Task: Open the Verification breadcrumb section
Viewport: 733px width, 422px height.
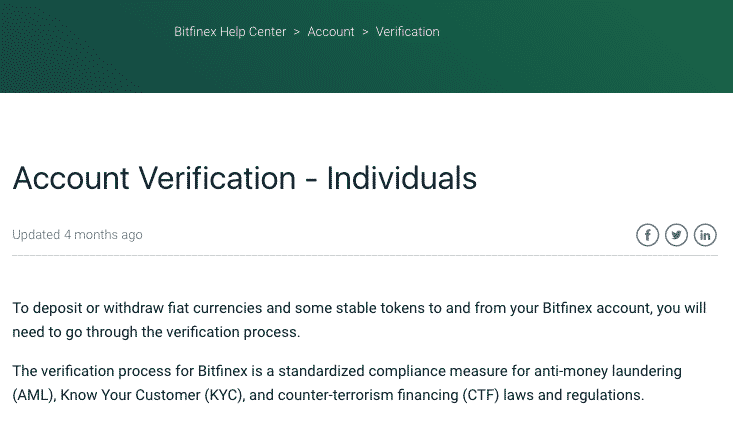Action: (408, 32)
